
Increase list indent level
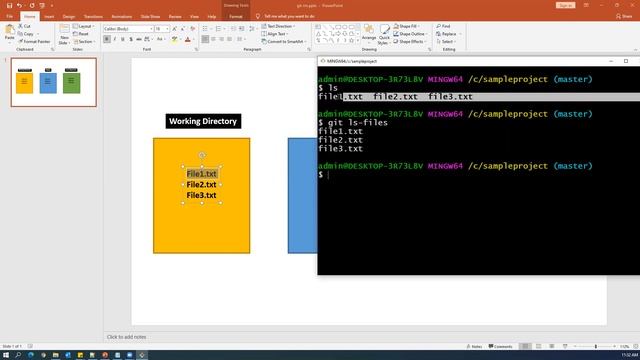tap(242, 29)
